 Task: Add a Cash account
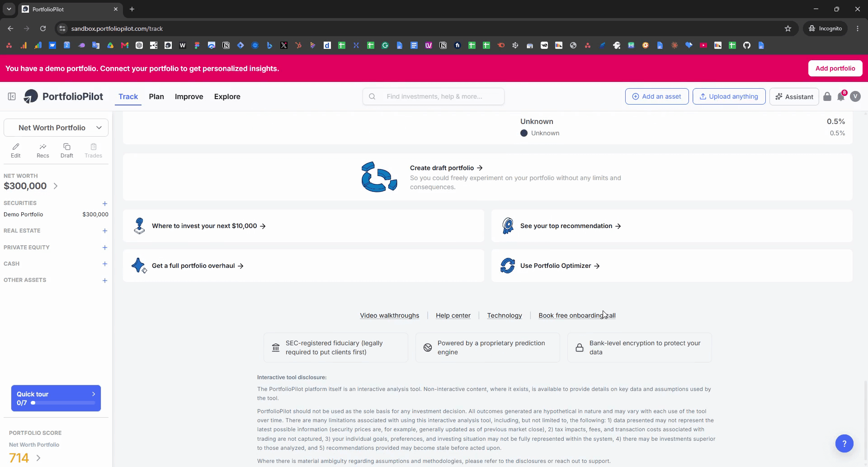[x=105, y=264]
